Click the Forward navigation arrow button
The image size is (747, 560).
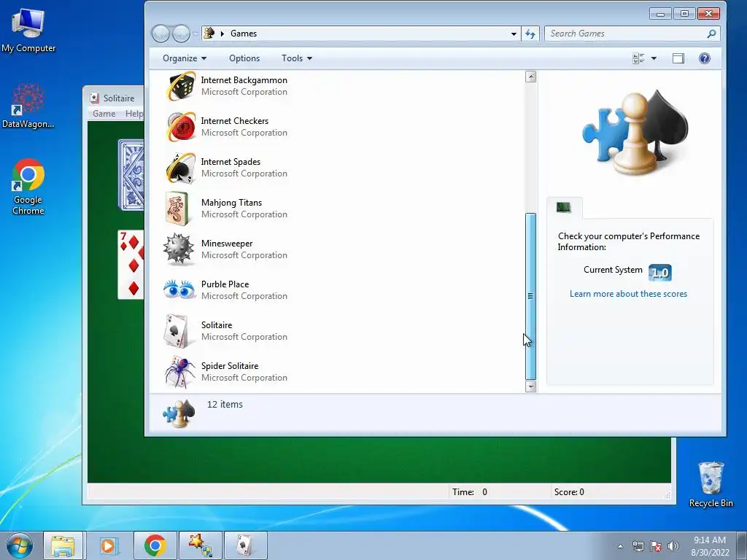[x=181, y=34]
